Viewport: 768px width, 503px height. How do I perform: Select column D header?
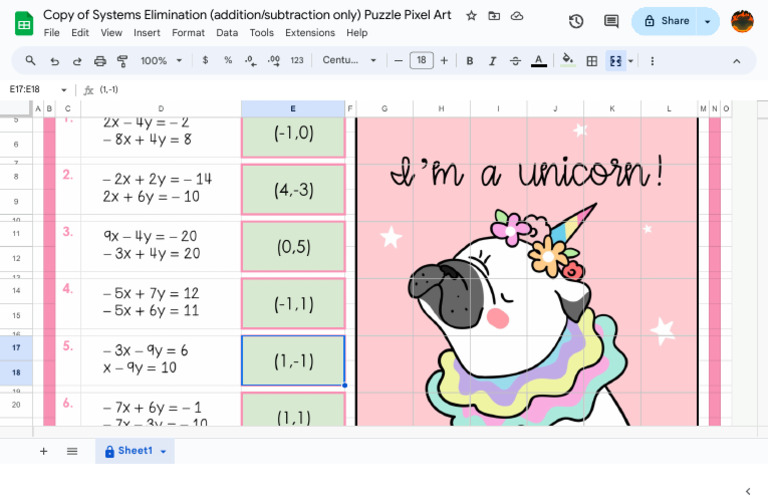coord(161,109)
